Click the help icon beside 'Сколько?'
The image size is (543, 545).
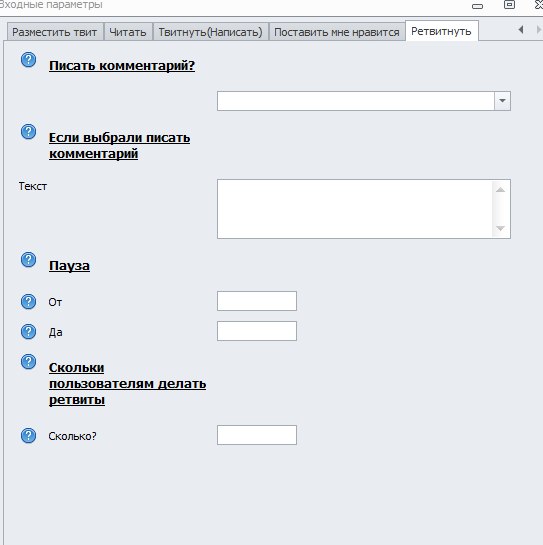tap(29, 436)
